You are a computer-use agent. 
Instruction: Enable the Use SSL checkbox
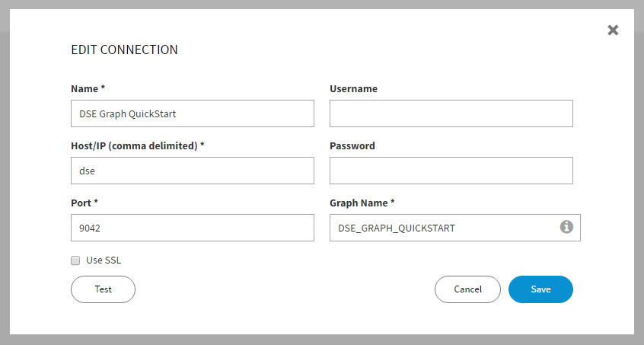click(75, 260)
